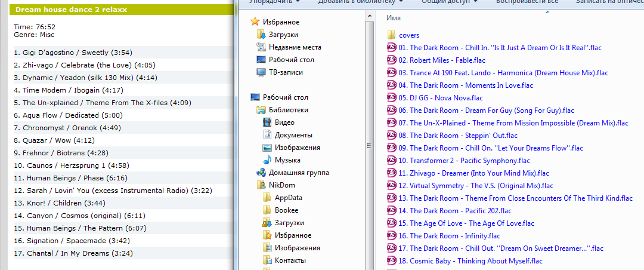Select Избранное folder under NikDom
This screenshot has width=644, height=270.
click(293, 235)
